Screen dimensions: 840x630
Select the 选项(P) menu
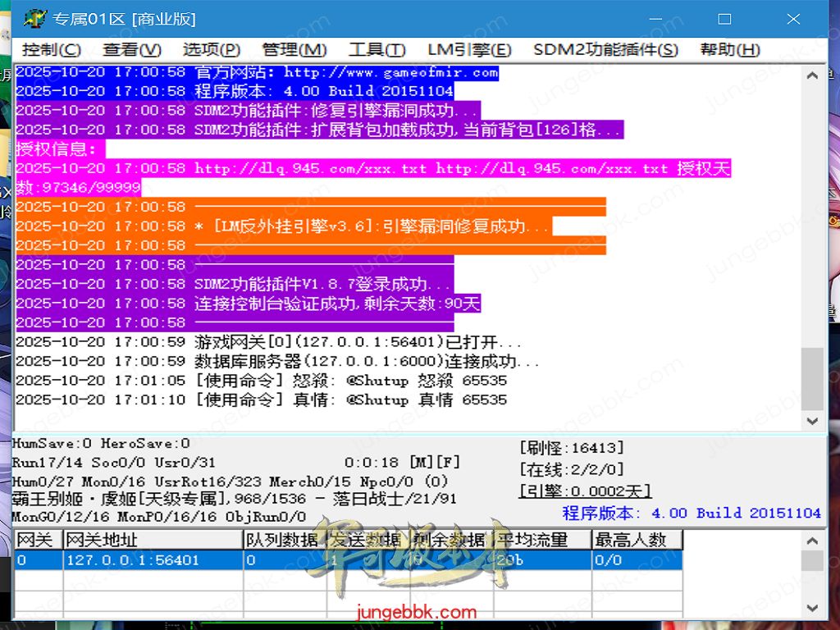point(211,49)
